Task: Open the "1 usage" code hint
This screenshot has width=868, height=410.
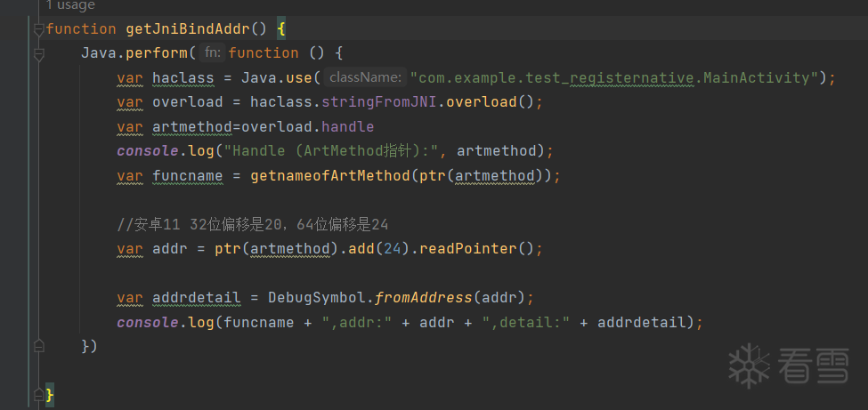Action: coord(70,5)
